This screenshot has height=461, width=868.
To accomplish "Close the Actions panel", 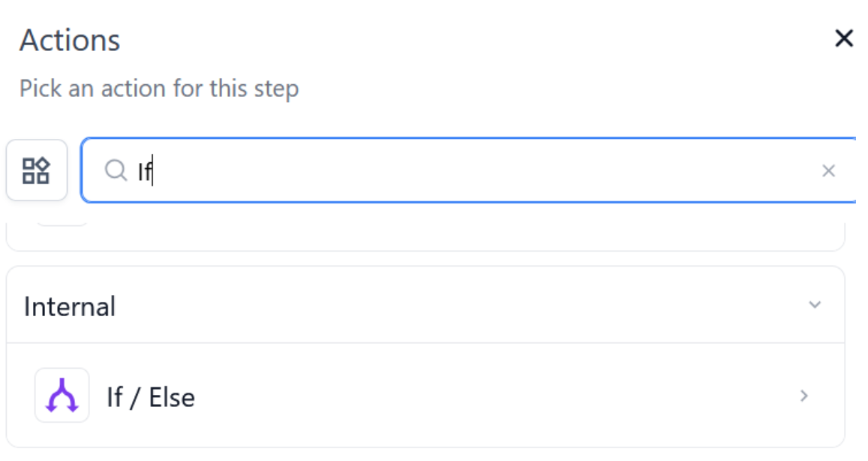I will click(844, 39).
